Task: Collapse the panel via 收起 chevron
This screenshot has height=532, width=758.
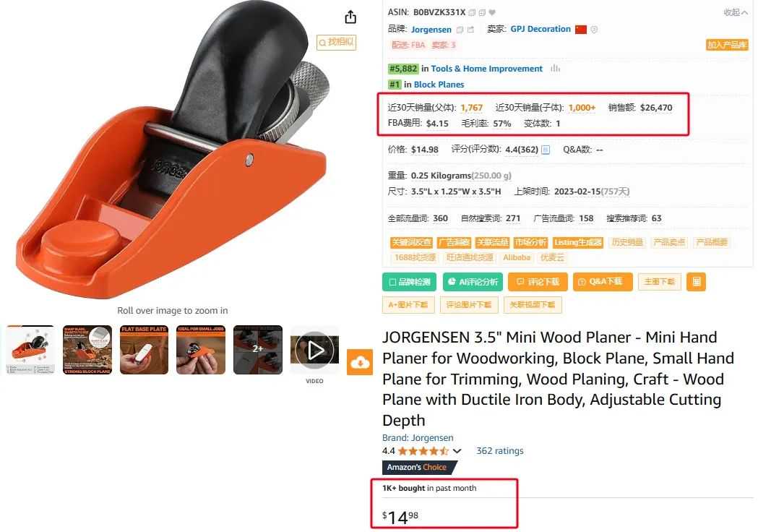Action: (736, 12)
